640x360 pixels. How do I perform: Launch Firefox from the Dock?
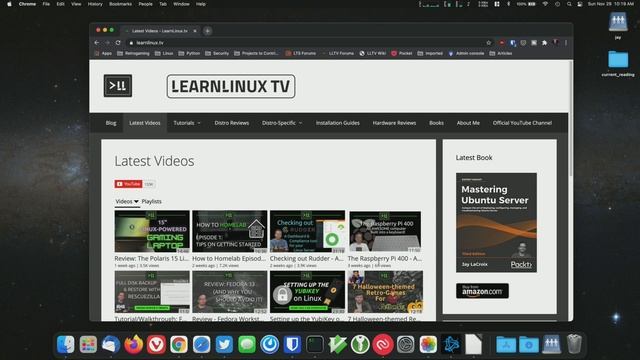133,344
